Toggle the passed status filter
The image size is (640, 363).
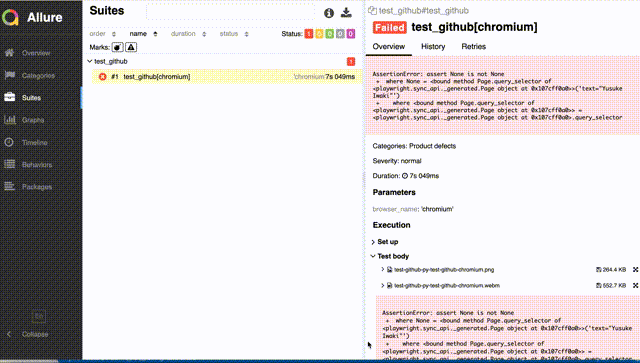coord(330,34)
